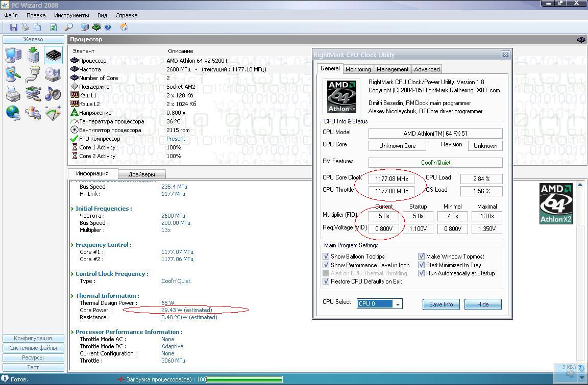
Task: Collapse the Initial Frequencies section
Action: [x=72, y=209]
